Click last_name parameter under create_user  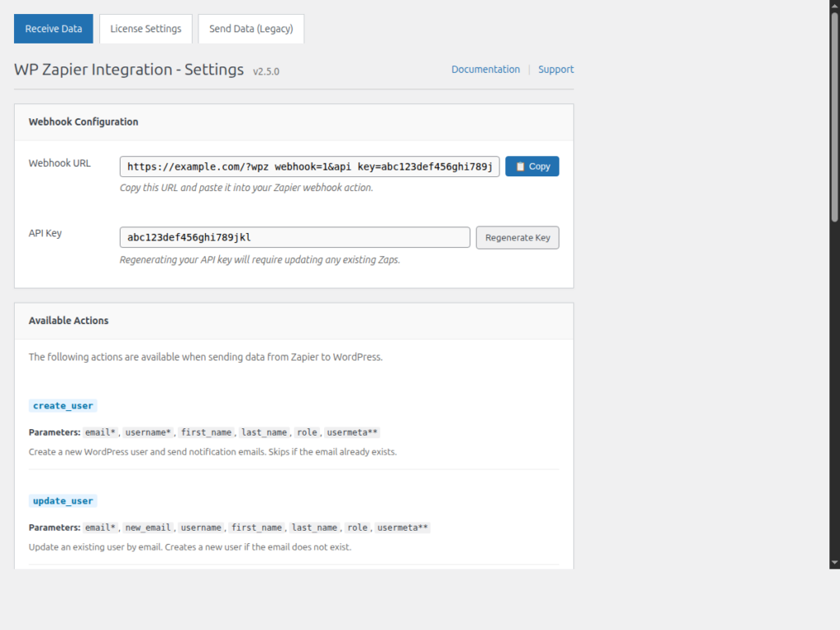point(264,433)
